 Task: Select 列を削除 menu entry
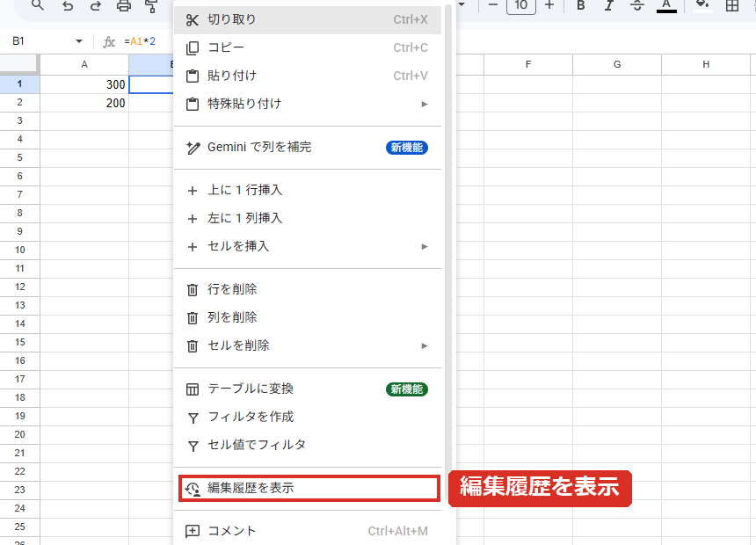(308, 317)
